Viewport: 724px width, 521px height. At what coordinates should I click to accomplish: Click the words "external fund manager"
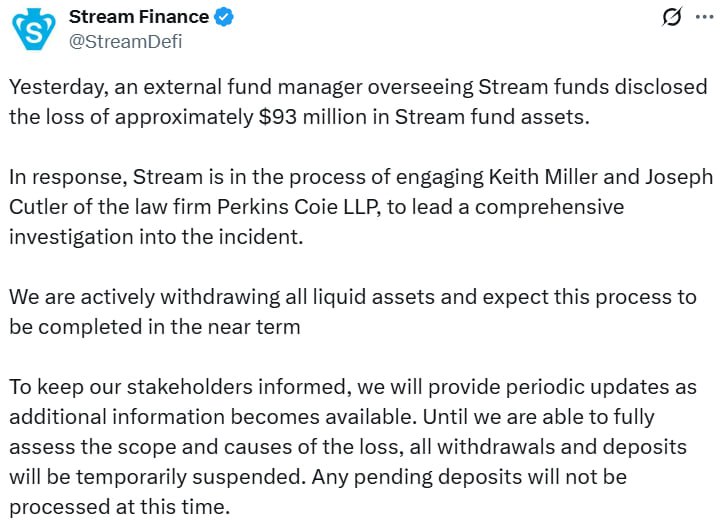(x=230, y=85)
